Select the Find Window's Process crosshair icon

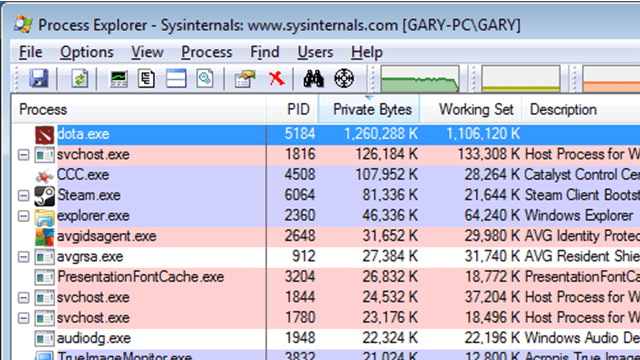coord(344,78)
